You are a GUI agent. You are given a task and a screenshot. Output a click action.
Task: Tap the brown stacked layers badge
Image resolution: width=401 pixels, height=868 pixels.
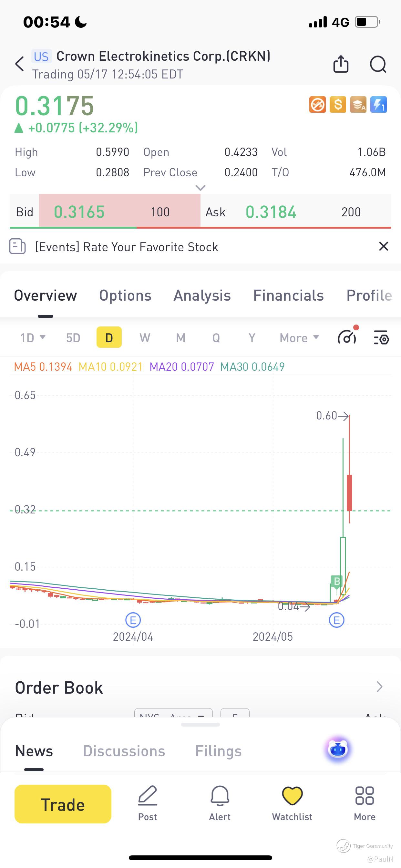pyautogui.click(x=358, y=104)
